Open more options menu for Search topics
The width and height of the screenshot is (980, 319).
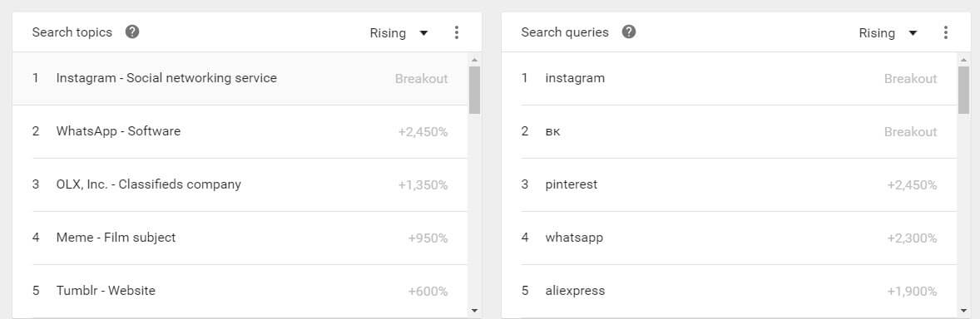click(x=456, y=32)
